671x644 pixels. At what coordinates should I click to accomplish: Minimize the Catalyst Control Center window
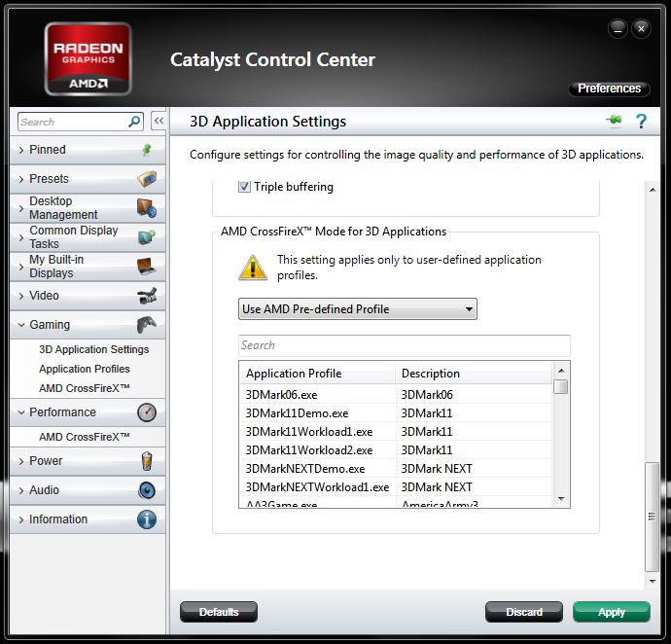coord(618,28)
